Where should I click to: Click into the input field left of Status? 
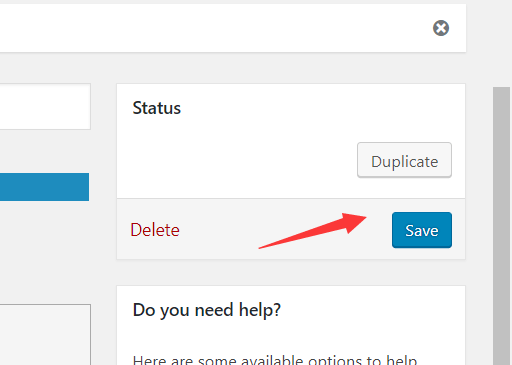pyautogui.click(x=45, y=106)
